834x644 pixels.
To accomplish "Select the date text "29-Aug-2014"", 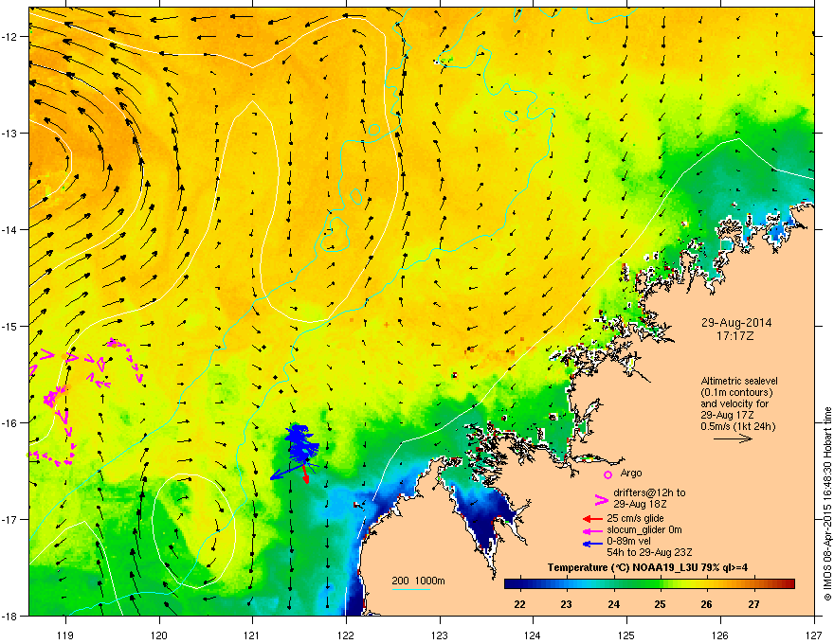I will 736,323.
